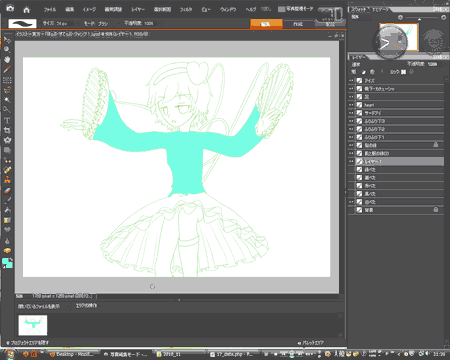Select the Blur tool

coord(7,241)
